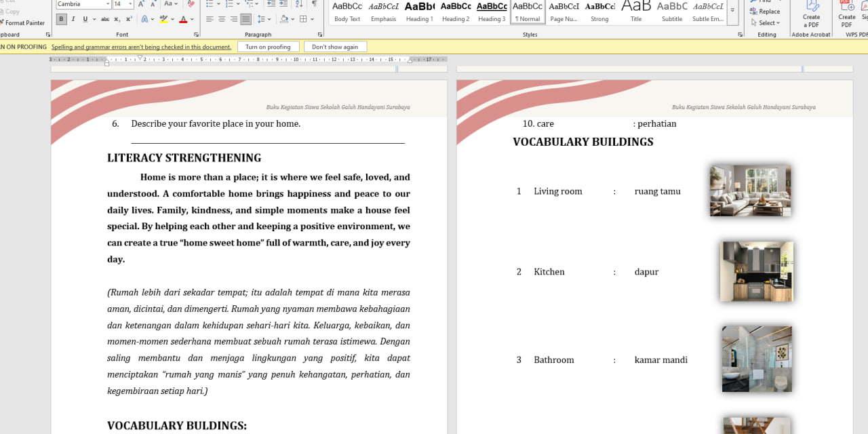The image size is (868, 434).
Task: Grow font size icon
Action: coord(141,4)
